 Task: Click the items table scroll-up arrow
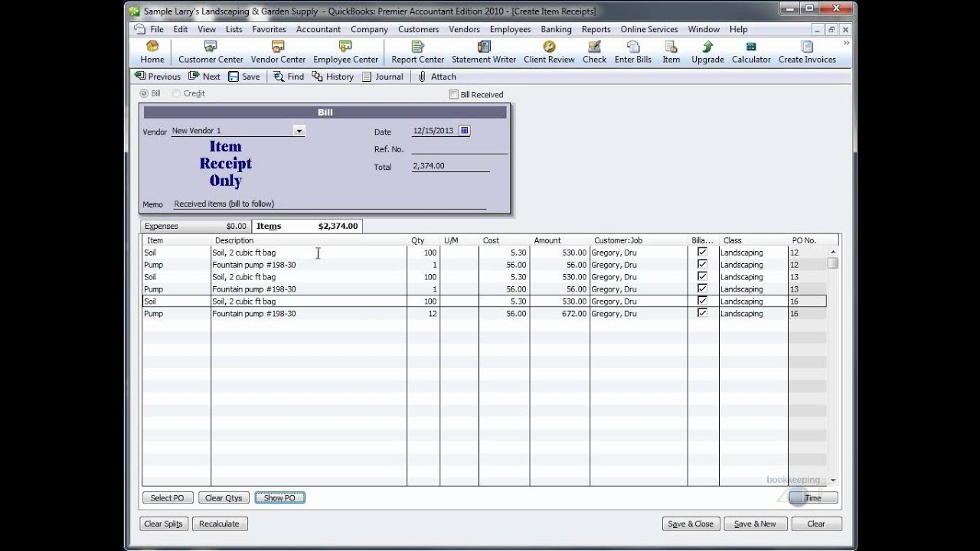coord(833,252)
